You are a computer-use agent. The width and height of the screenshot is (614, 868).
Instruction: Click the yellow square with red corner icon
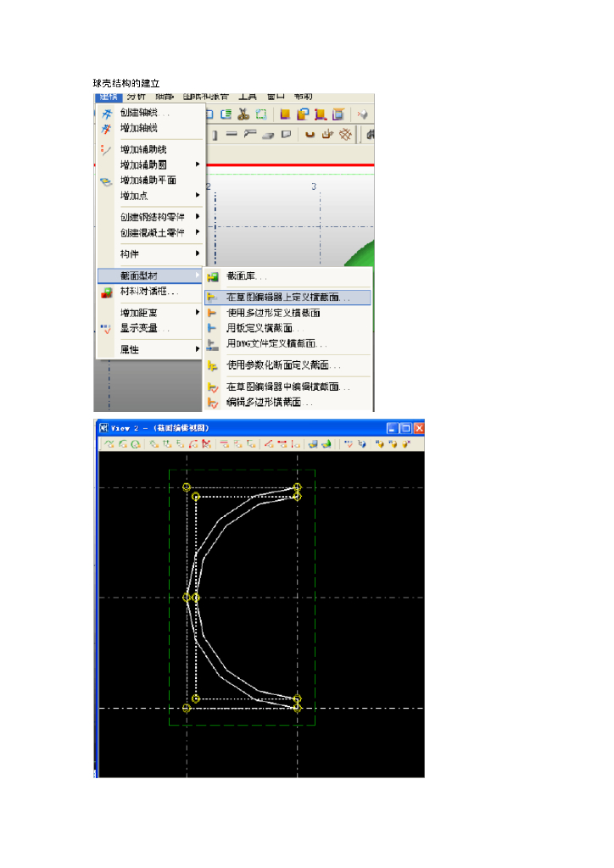(x=320, y=114)
